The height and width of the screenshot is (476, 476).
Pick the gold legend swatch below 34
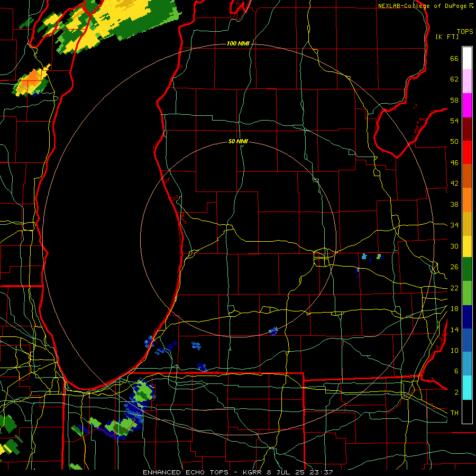467,224
